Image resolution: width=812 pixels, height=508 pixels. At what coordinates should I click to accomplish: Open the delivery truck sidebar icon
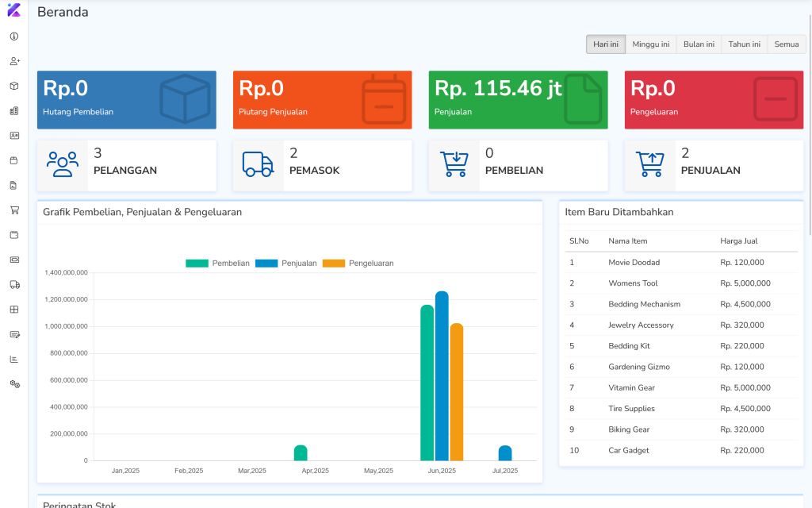pos(14,284)
